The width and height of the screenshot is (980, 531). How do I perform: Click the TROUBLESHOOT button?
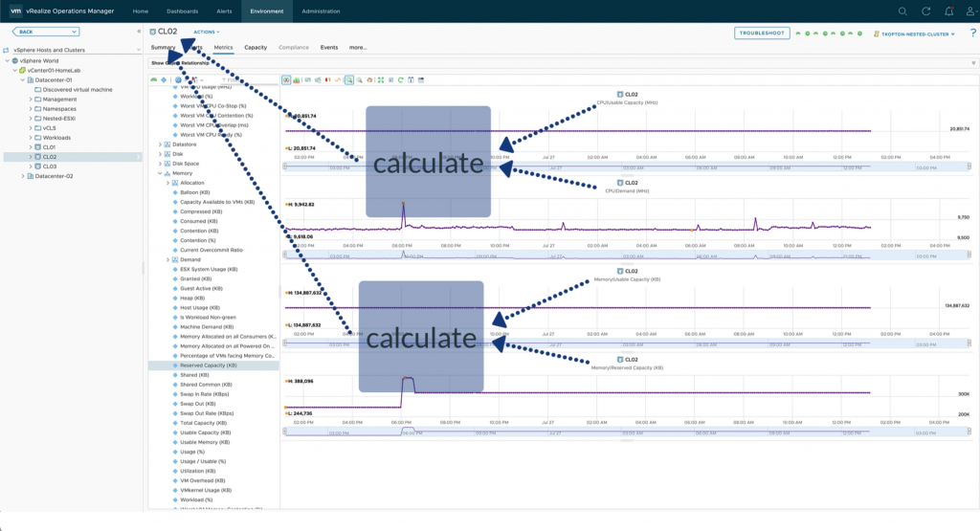(x=762, y=33)
